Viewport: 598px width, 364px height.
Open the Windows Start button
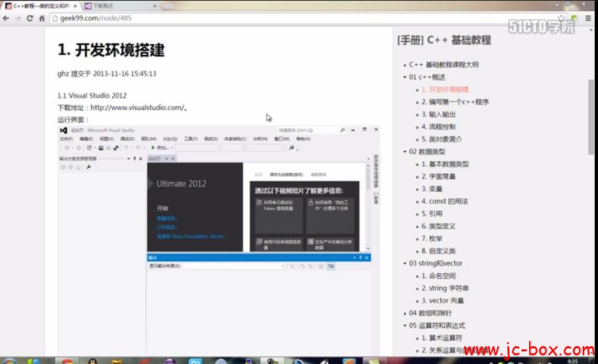coord(9,361)
